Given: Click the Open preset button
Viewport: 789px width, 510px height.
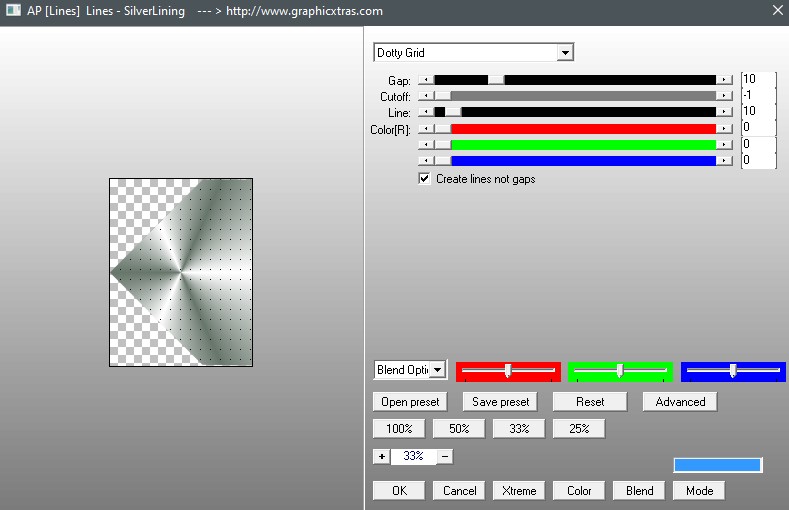Looking at the screenshot, I should [411, 402].
